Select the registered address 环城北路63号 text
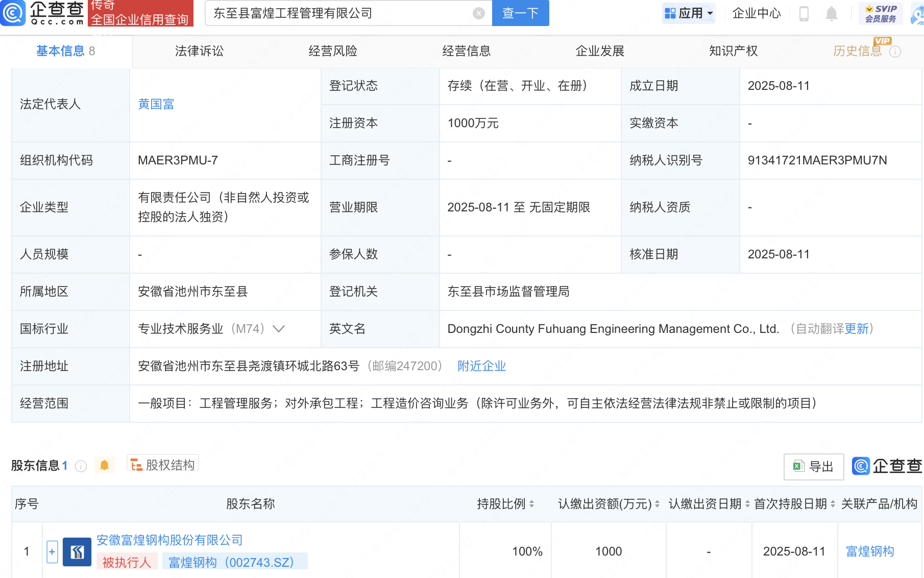This screenshot has width=924, height=578. click(249, 366)
